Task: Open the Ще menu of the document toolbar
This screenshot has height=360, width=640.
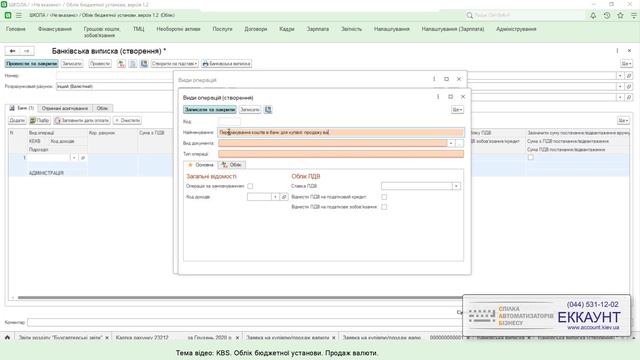Action: (626, 64)
